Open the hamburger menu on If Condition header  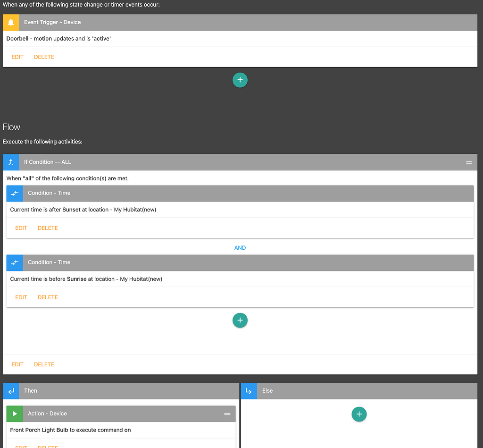469,162
